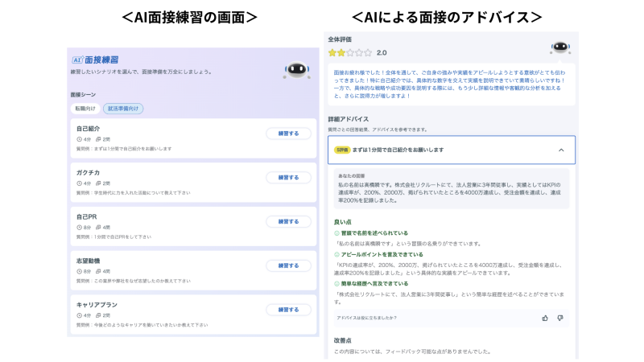
Task: Click the robot mascot beside 全体評価
Action: tap(560, 47)
